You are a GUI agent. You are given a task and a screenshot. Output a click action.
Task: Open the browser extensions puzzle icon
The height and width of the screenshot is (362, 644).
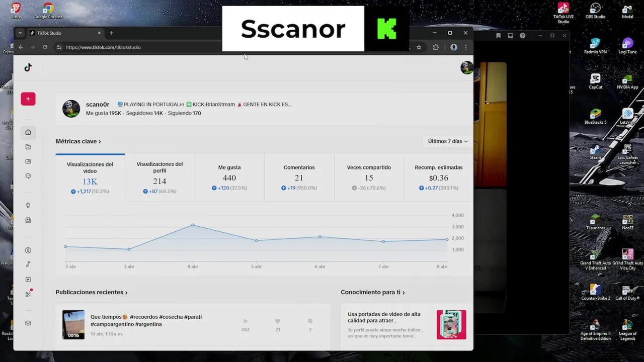(436, 47)
